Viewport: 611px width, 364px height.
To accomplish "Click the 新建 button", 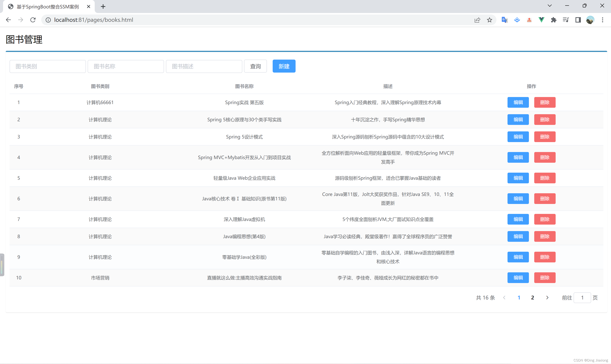I will click(284, 66).
